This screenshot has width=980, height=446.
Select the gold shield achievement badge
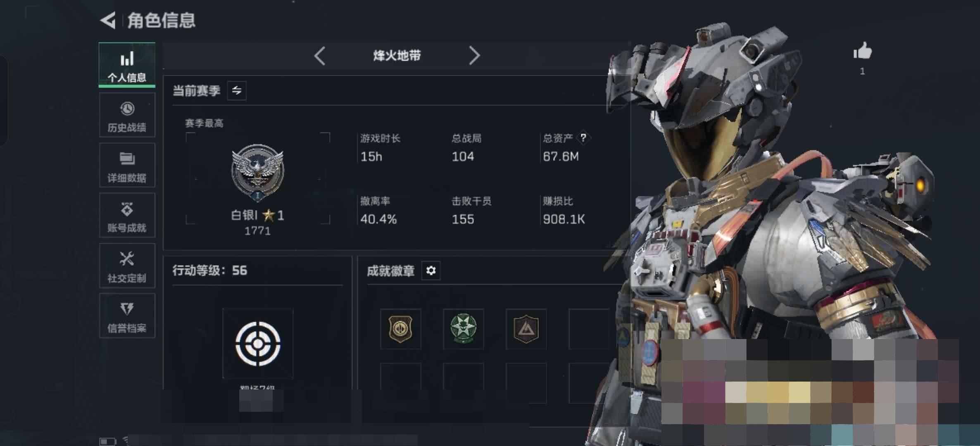400,329
